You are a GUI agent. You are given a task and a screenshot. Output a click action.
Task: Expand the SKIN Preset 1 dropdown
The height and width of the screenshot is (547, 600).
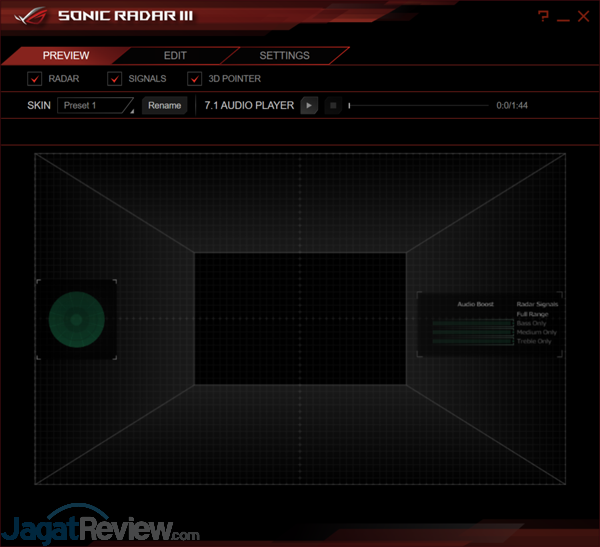tap(95, 105)
